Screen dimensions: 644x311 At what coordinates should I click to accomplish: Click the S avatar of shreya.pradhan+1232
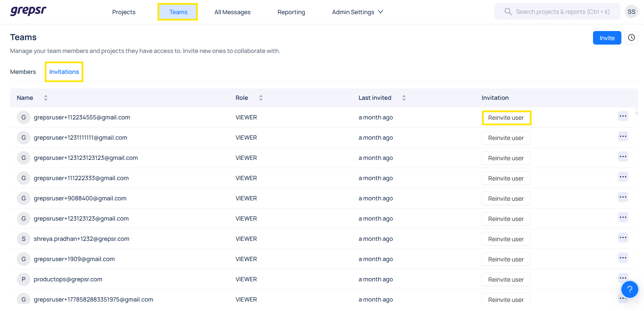click(24, 239)
